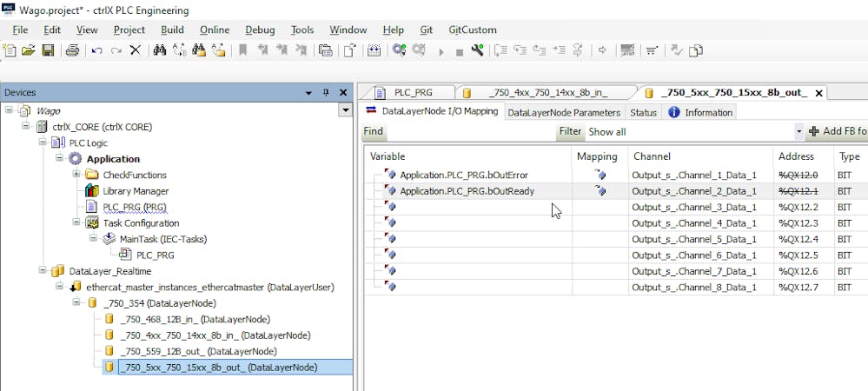Open the Debug menu

260,30
